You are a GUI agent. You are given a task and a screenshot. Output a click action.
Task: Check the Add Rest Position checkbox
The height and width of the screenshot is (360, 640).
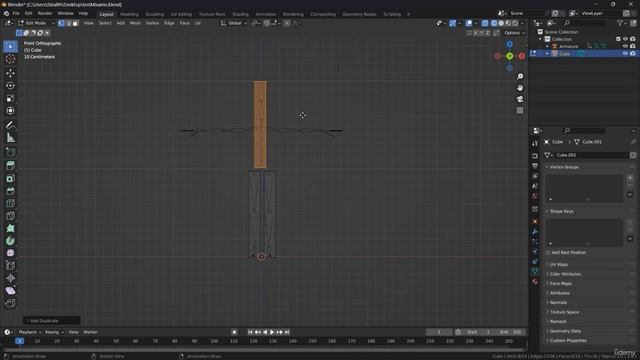point(548,253)
